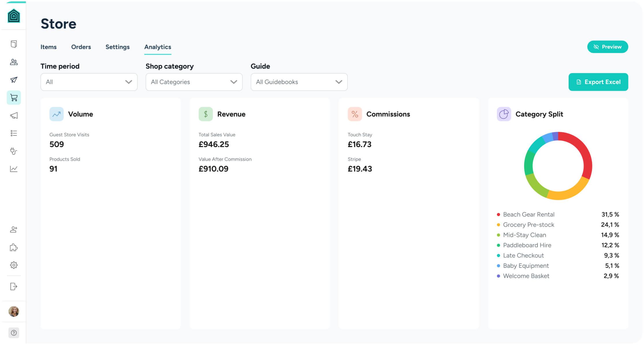
Task: Click the Mid-Stay Clean legend entry
Action: [558, 235]
